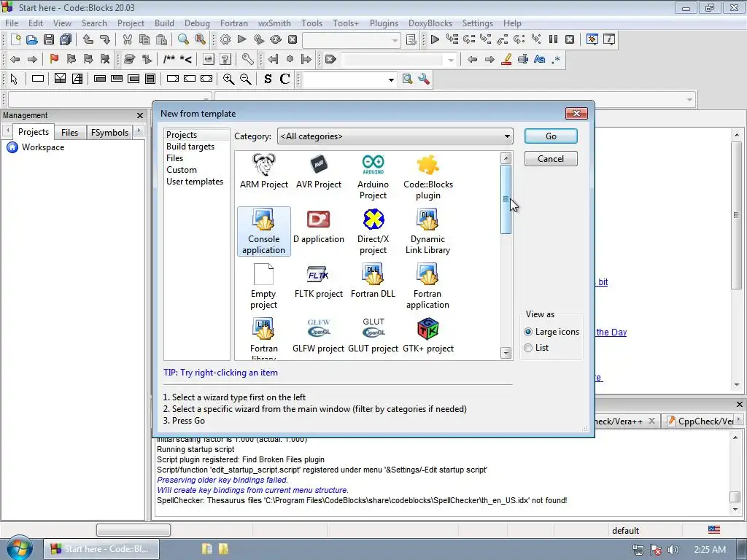747x560 pixels.
Task: Click the zoom in magnifier icon
Action: [x=228, y=79]
